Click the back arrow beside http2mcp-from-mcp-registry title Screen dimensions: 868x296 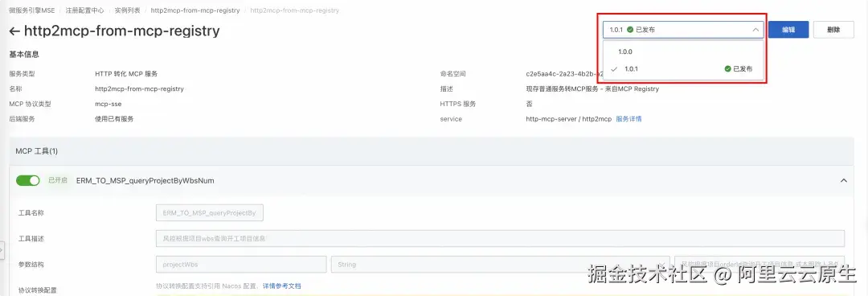coord(14,31)
